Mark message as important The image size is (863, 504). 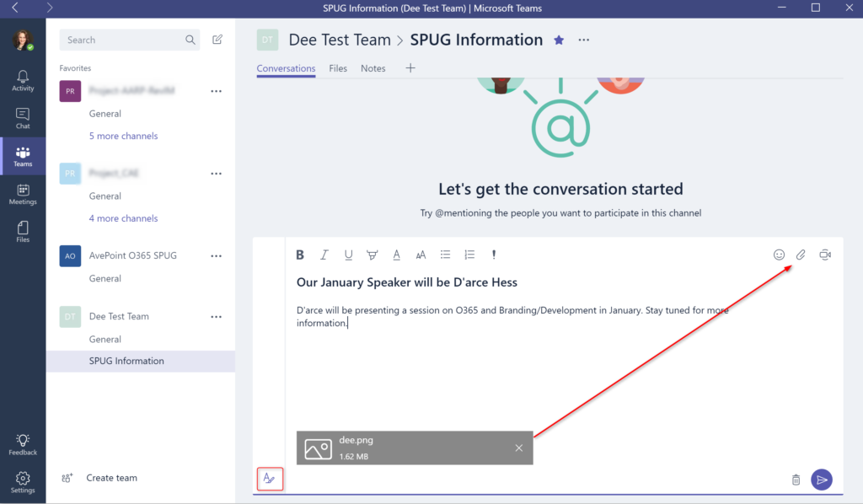[x=494, y=255]
